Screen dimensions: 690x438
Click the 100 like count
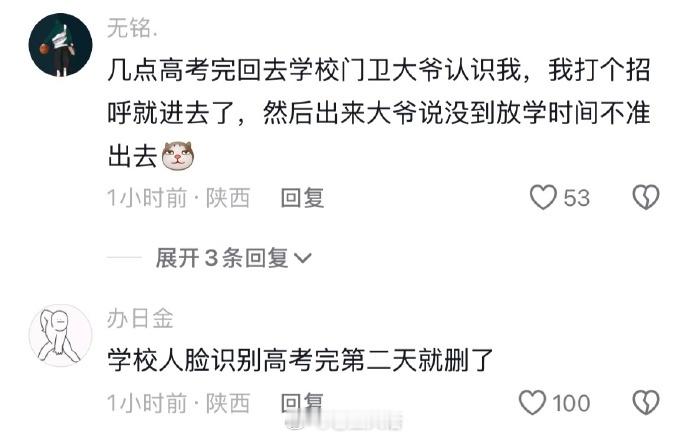[571, 403]
